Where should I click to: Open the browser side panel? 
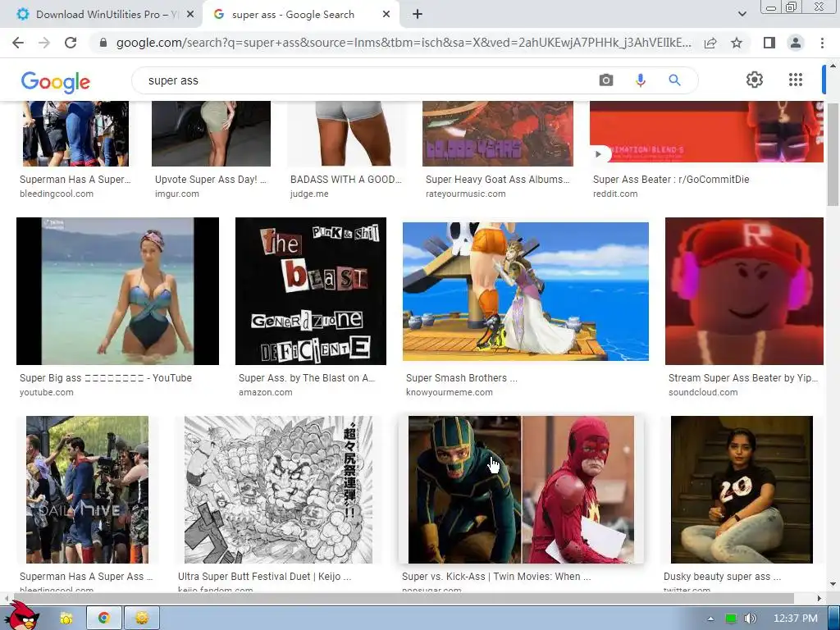pos(769,43)
